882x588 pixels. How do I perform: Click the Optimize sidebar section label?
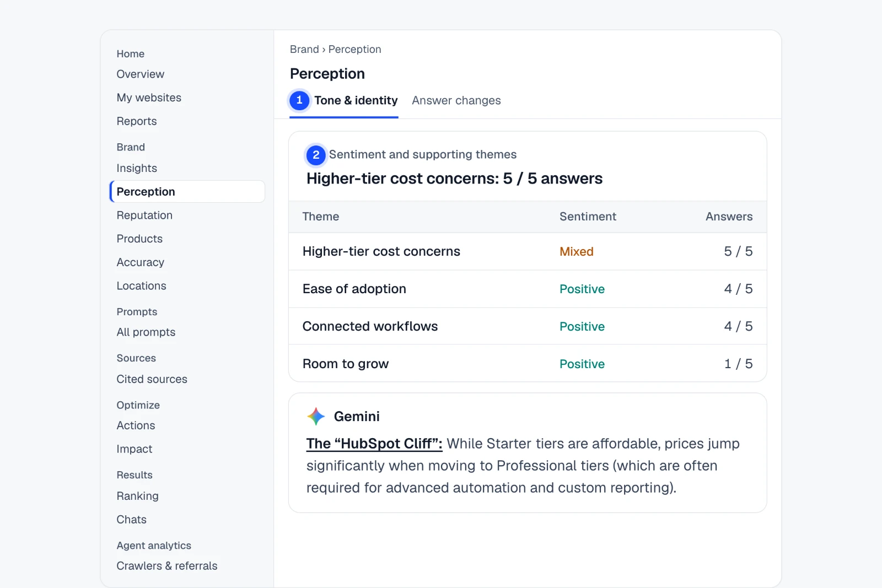click(138, 405)
